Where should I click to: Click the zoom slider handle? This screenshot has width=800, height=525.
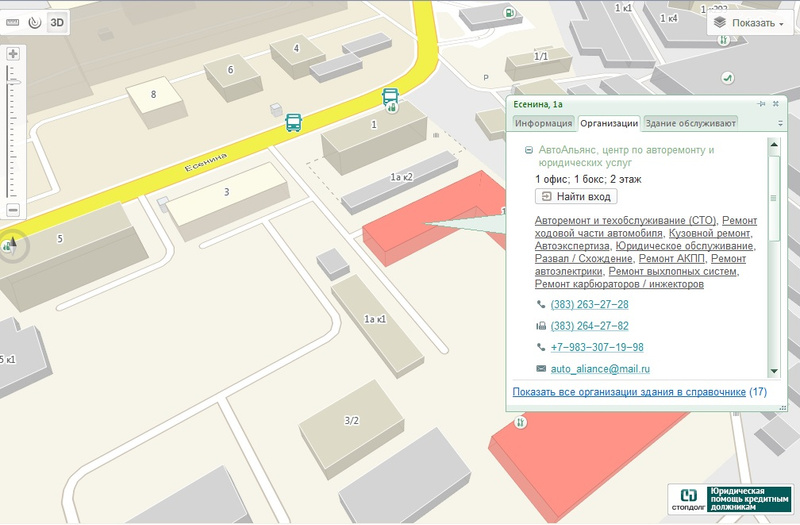click(14, 82)
